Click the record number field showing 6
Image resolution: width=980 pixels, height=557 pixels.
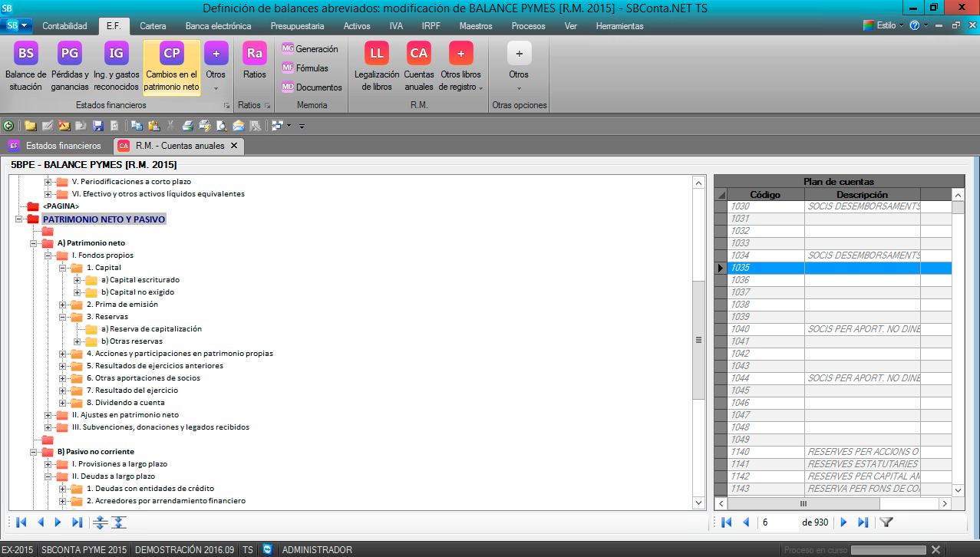coord(777,522)
